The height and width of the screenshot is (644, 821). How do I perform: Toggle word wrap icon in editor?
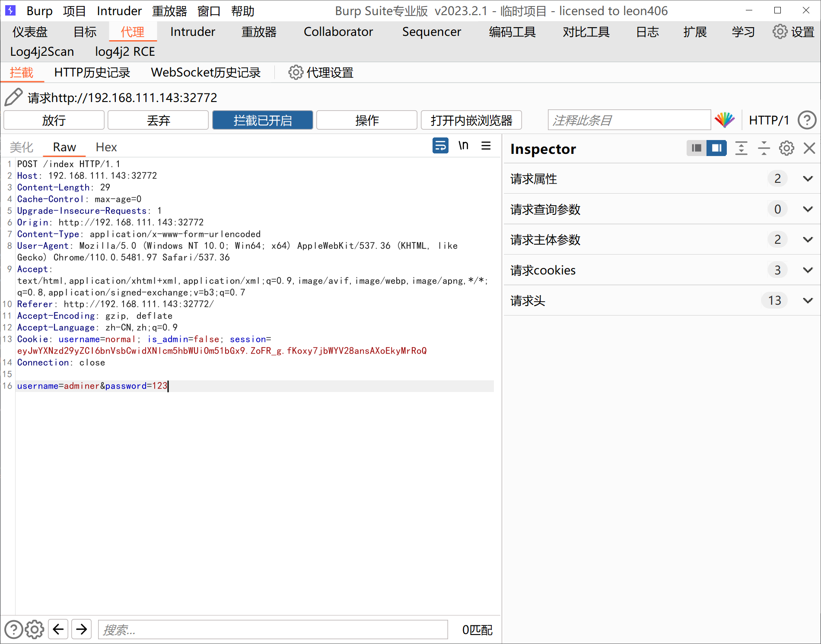pyautogui.click(x=440, y=146)
